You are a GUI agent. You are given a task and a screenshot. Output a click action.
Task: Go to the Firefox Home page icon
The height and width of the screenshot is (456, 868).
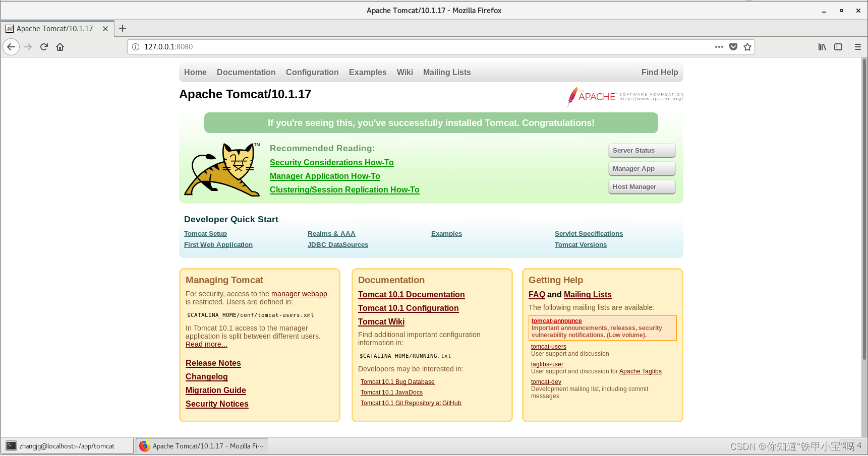pos(60,47)
